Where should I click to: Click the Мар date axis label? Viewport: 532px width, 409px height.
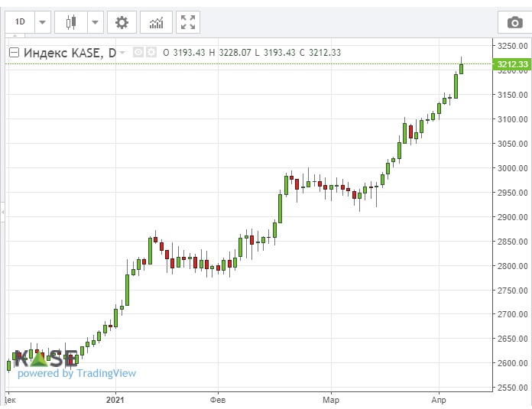331,400
